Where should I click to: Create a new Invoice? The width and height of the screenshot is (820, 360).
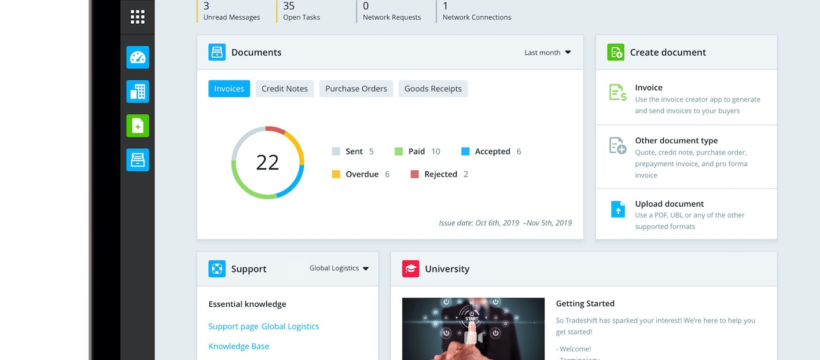686,98
